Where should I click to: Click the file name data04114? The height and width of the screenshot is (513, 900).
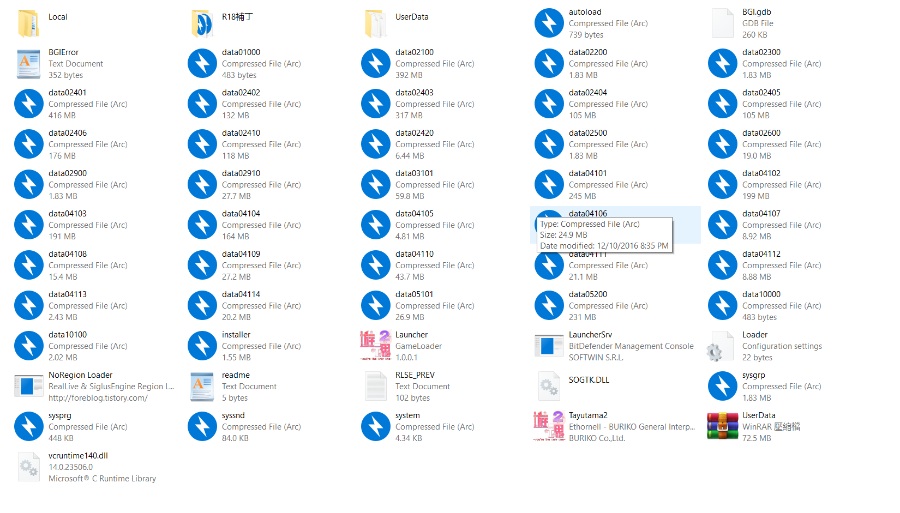click(241, 294)
